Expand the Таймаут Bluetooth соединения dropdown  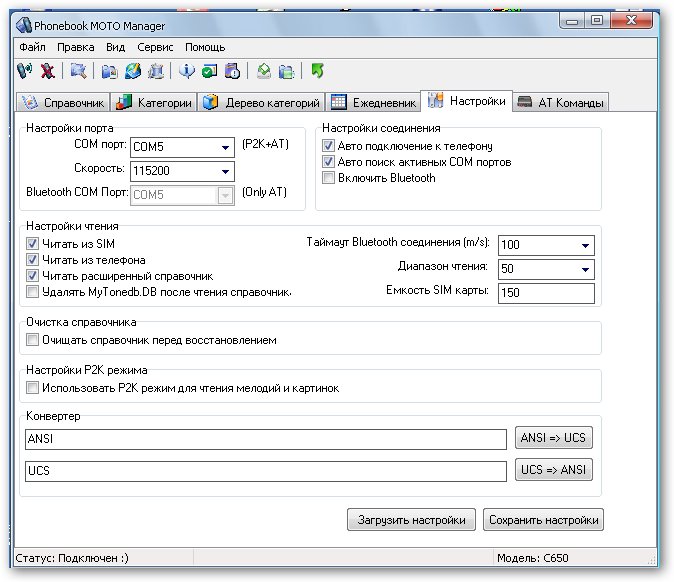585,245
